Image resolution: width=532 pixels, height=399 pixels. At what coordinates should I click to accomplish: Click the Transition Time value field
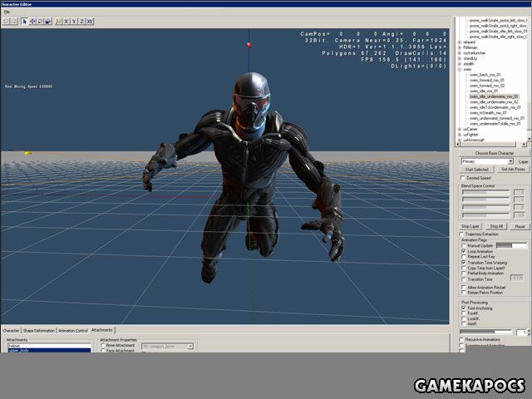click(x=517, y=278)
